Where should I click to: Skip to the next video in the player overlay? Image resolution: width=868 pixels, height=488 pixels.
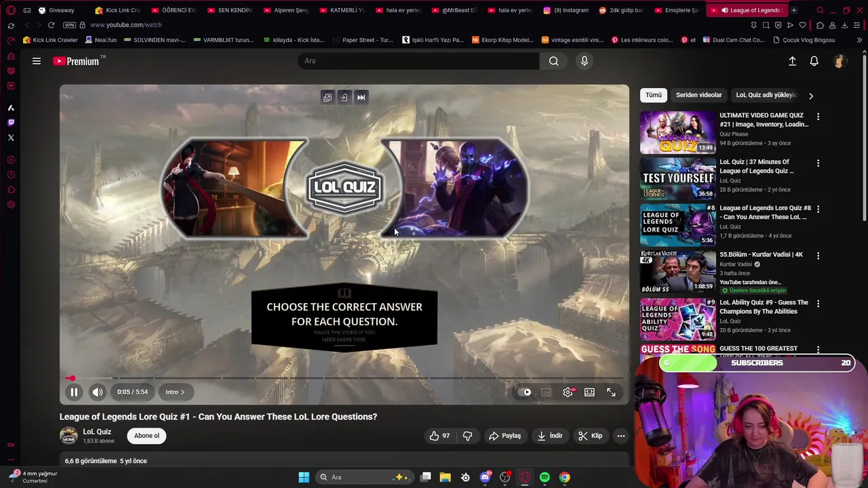361,98
